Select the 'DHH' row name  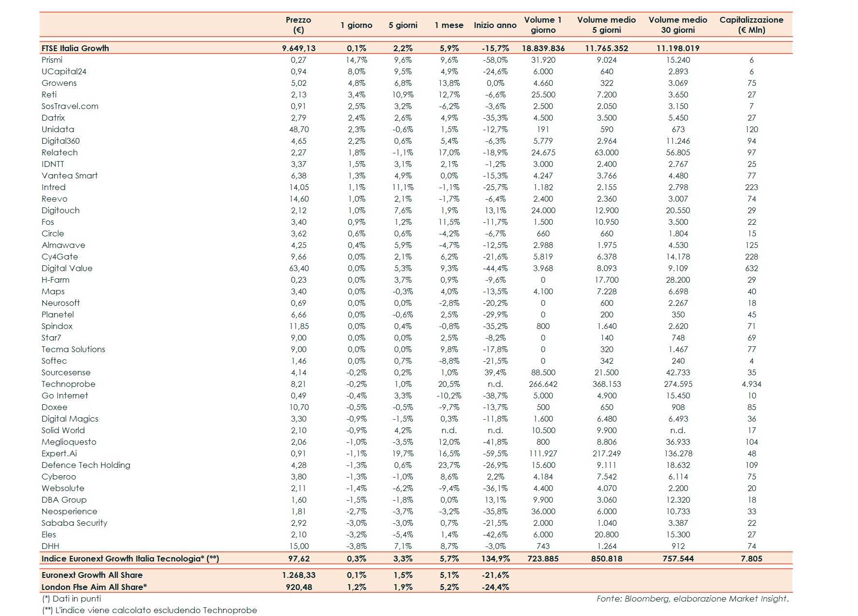coord(50,546)
